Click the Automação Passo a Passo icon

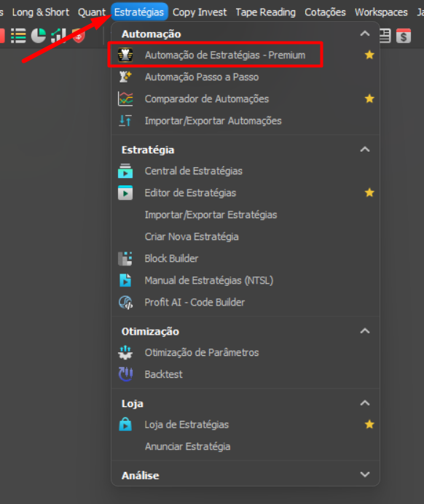click(x=125, y=77)
